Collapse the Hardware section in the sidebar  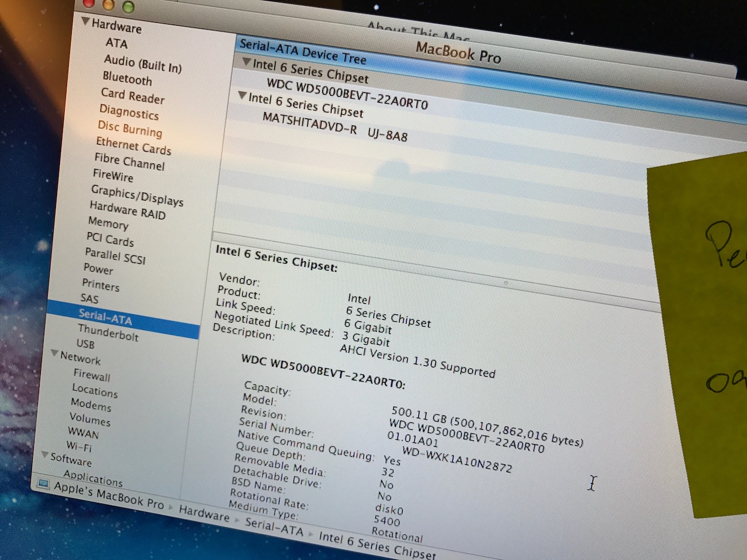pos(85,22)
